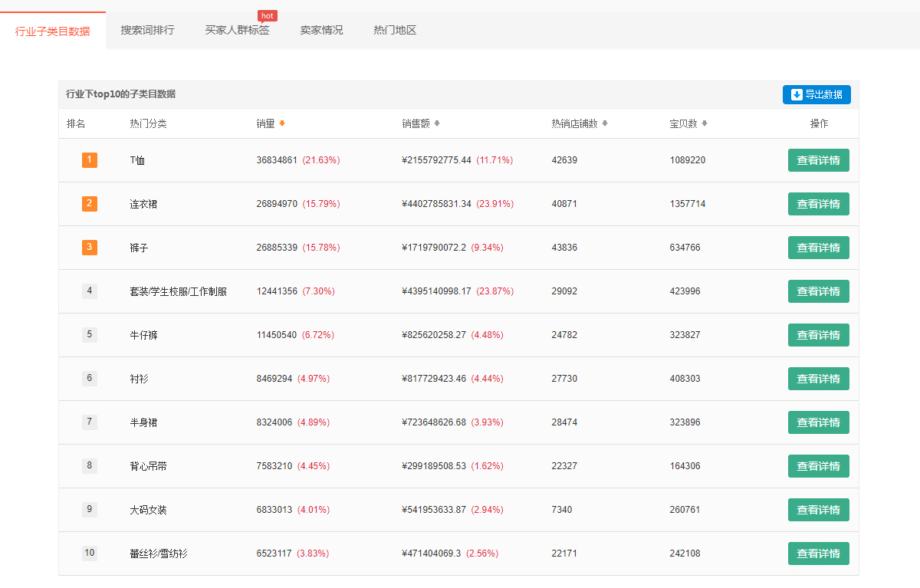
Task: Go to the 卖家情况 tab
Action: (x=321, y=31)
